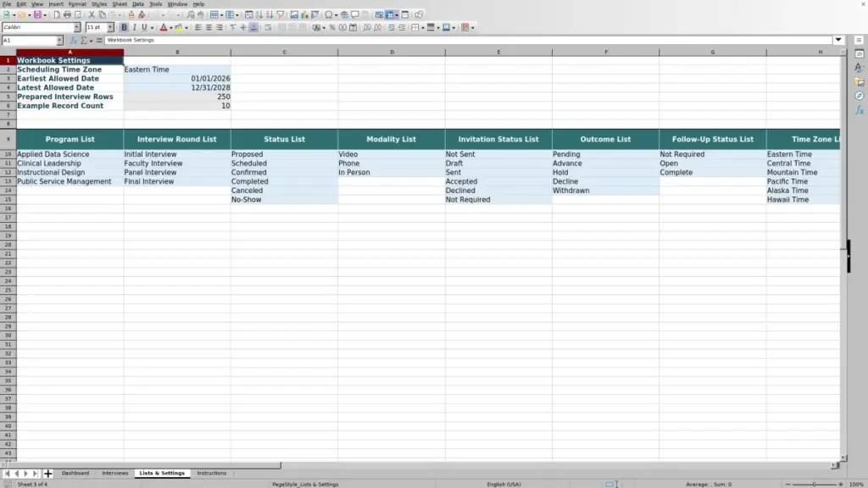Screen dimensions: 868x488
Task: Click the Insert Image icon
Action: 294,15
